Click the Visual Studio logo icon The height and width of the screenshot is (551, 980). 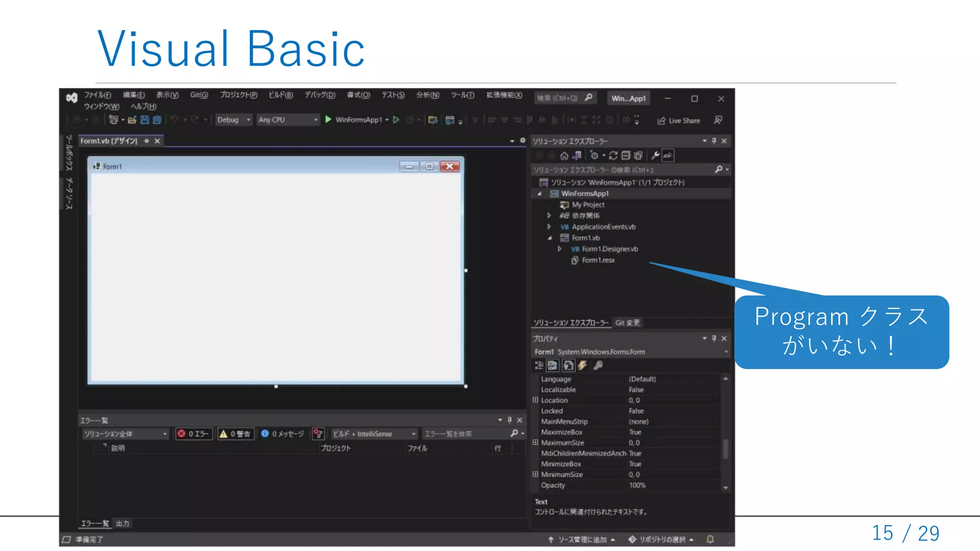[x=72, y=98]
